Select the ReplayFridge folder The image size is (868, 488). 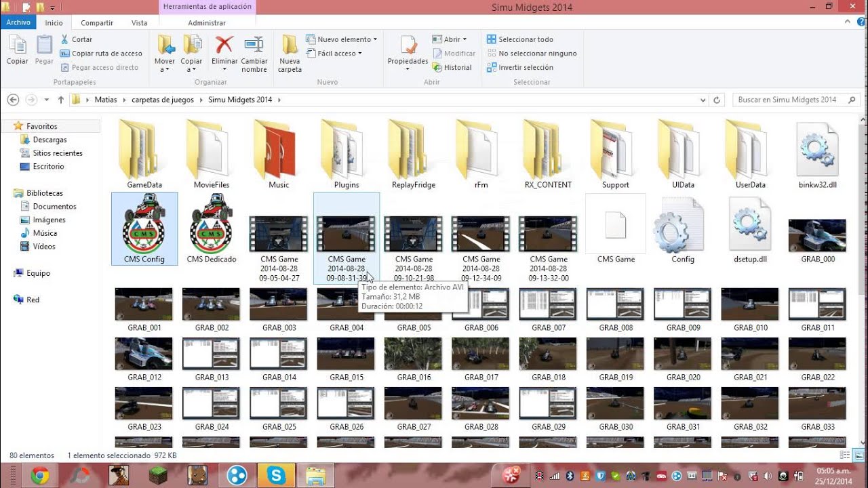pos(414,154)
